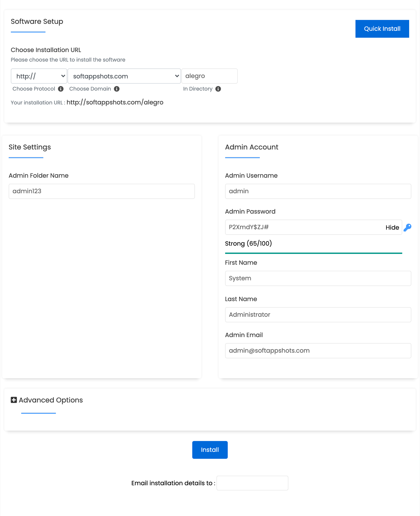Click the info icon beside Choose Domain
420x516 pixels.
[x=117, y=89]
